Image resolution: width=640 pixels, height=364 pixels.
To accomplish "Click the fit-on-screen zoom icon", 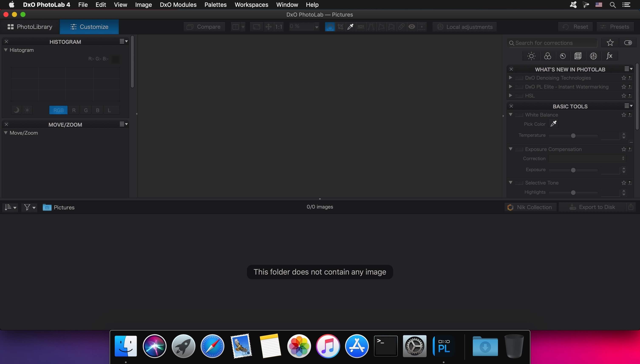I will 257,27.
